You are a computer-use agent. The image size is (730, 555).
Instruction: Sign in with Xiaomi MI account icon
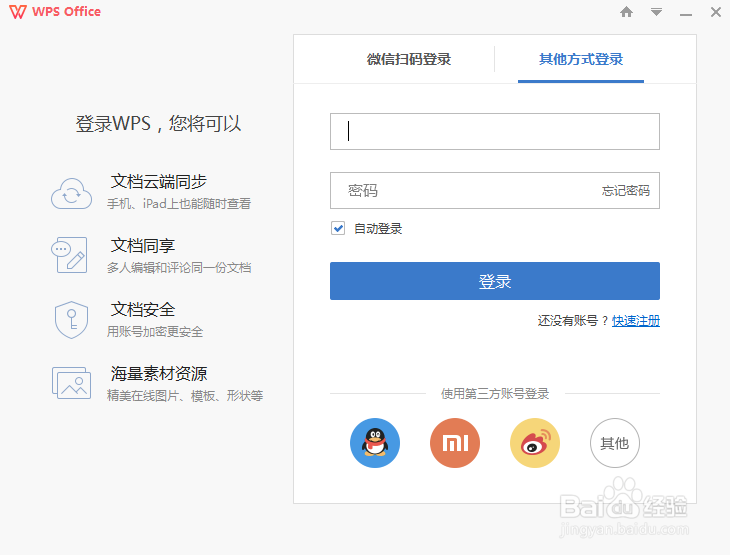(x=455, y=443)
